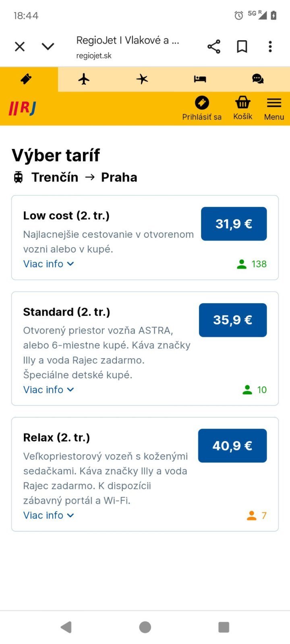The height and width of the screenshot is (644, 290).
Task: Open the hamburger Menu
Action: [274, 108]
